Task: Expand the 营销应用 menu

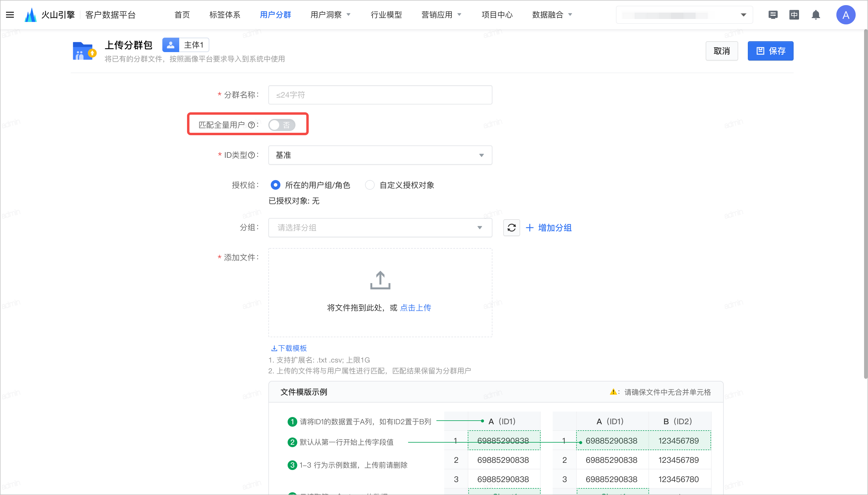Action: point(441,15)
